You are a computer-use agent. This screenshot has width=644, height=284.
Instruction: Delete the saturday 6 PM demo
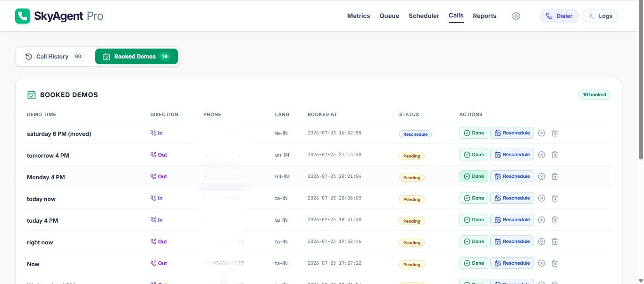[555, 133]
